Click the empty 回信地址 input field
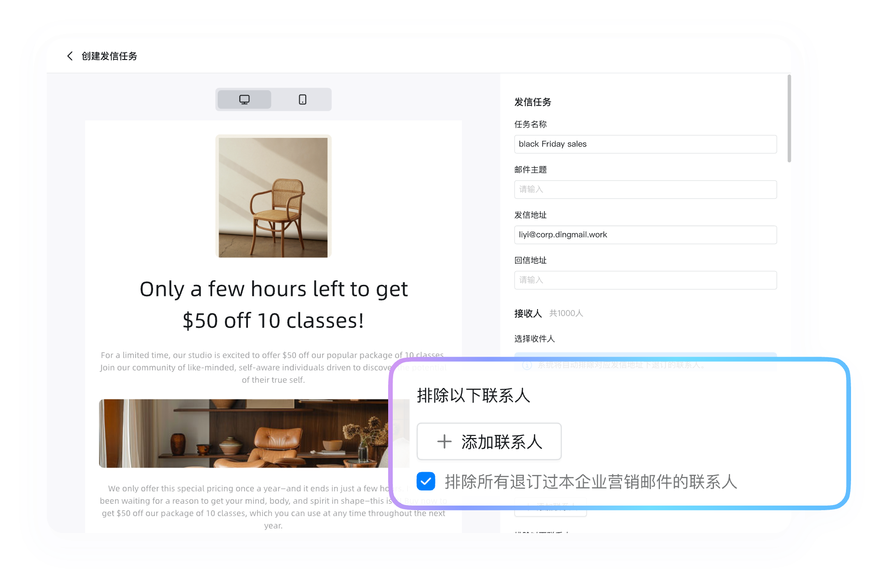Screen dimensions: 884x588 pyautogui.click(x=645, y=280)
